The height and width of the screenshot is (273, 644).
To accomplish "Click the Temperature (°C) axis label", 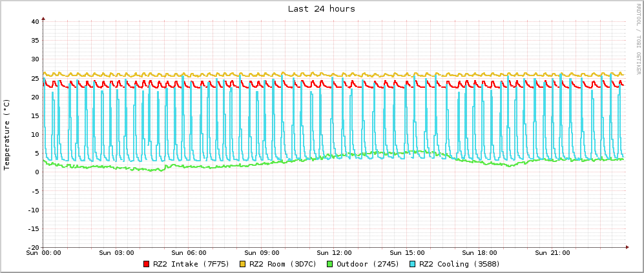I will click(7, 134).
